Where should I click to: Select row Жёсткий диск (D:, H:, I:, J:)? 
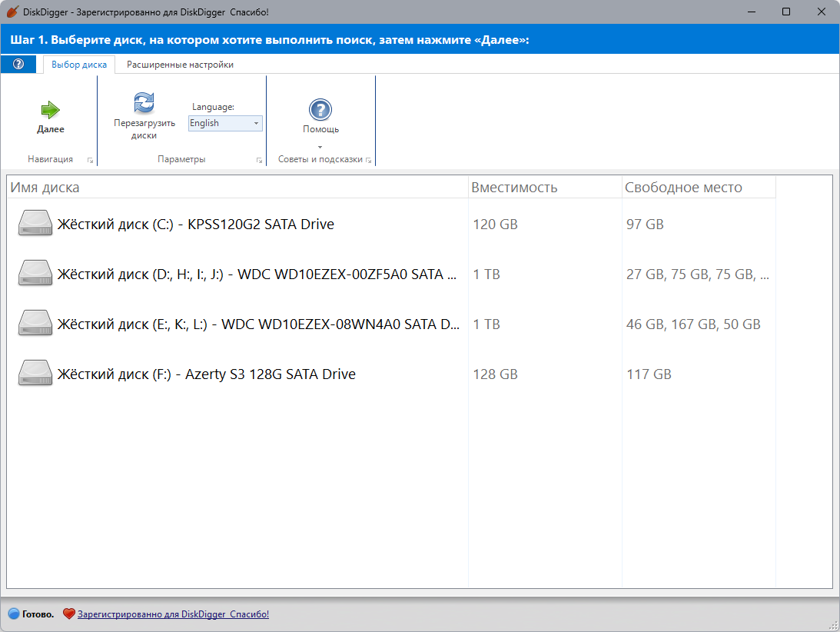pyautogui.click(x=392, y=274)
